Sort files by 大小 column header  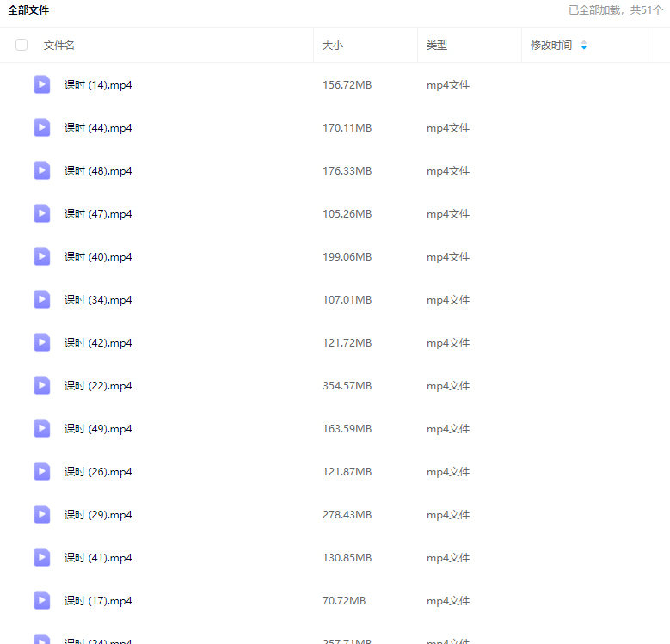pos(332,46)
